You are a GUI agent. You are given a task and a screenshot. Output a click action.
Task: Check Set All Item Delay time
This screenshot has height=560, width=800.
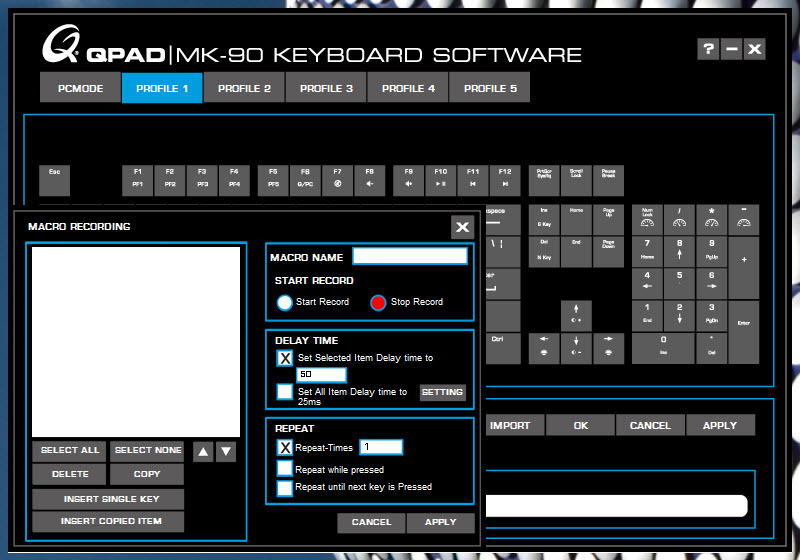(x=285, y=392)
